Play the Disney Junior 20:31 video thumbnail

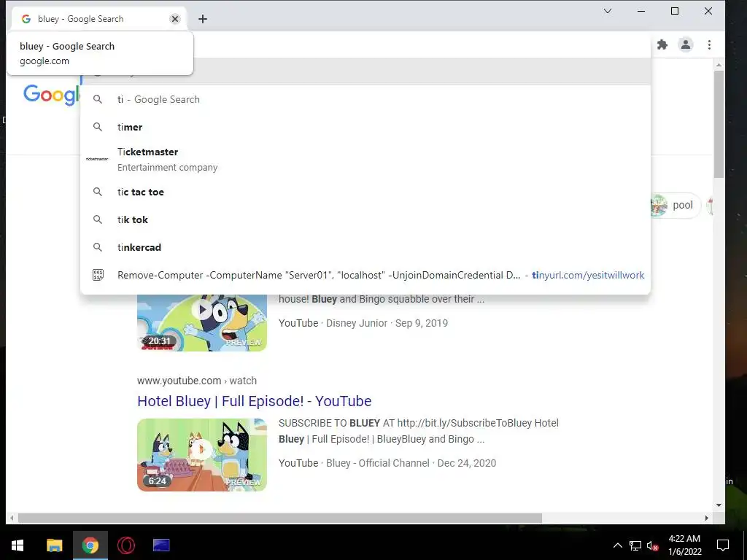coord(202,323)
